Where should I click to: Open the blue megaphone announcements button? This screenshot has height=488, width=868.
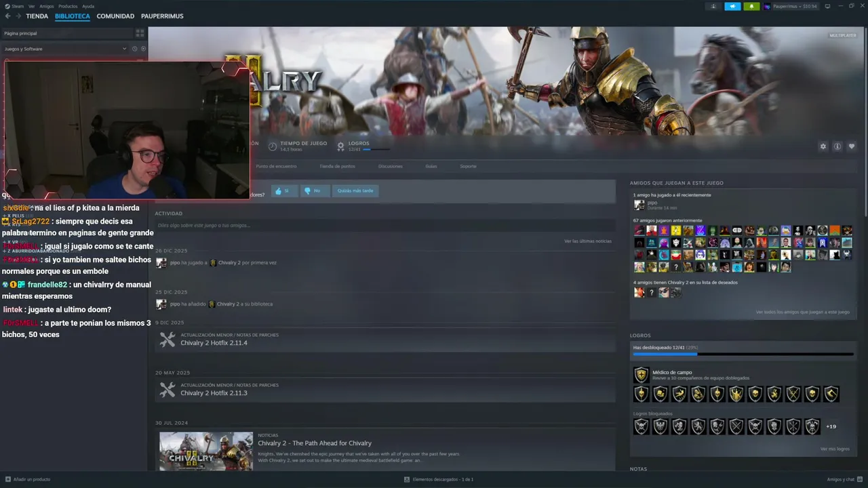pyautogui.click(x=732, y=6)
